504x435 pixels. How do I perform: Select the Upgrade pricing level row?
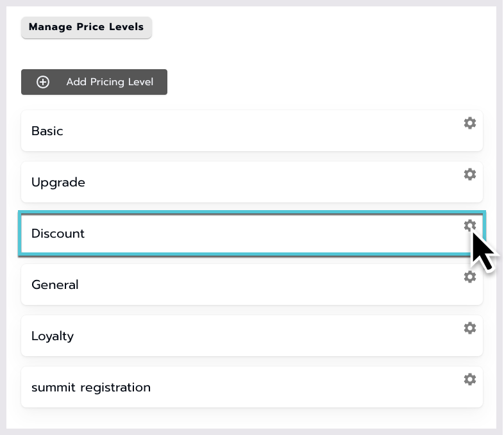pos(252,182)
